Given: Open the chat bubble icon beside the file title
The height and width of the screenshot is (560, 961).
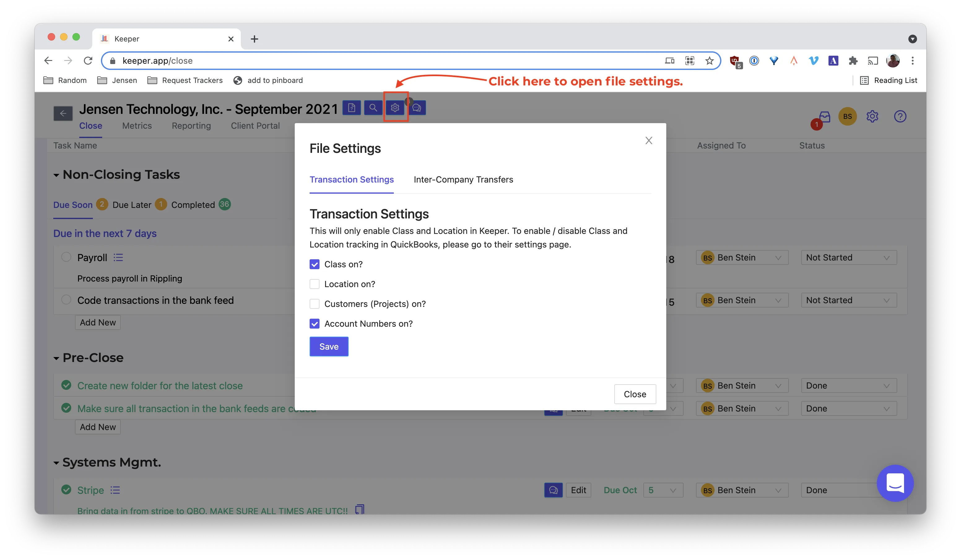Looking at the screenshot, I should tap(417, 108).
